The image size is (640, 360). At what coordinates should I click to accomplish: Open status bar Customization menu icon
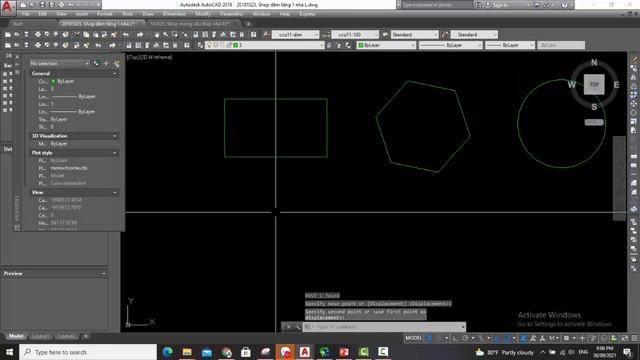click(x=635, y=338)
